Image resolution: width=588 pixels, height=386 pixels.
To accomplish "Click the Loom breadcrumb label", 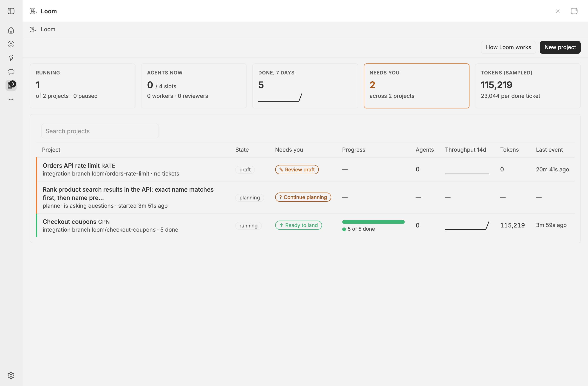I will click(x=48, y=29).
